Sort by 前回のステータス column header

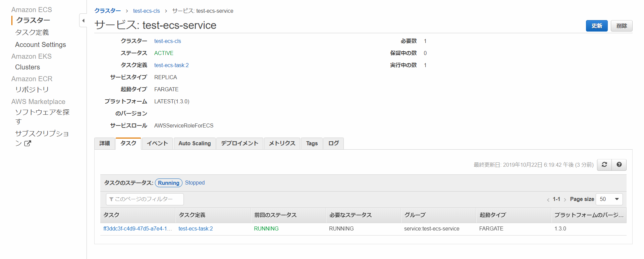(288, 215)
